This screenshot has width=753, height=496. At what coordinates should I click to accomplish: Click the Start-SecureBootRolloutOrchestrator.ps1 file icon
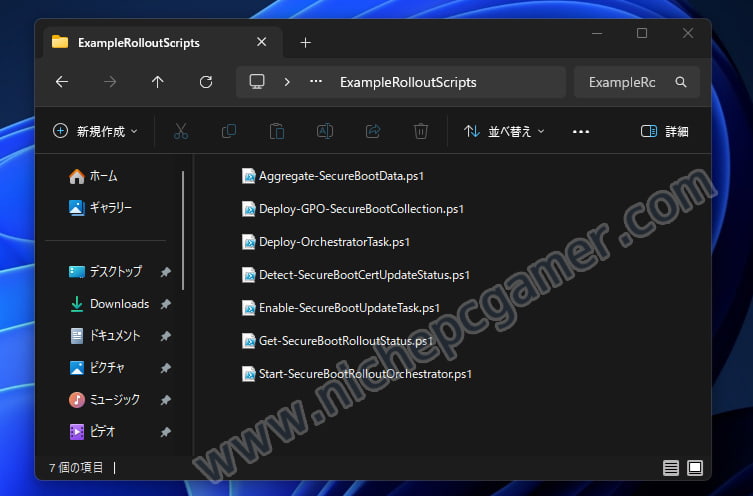(x=248, y=374)
